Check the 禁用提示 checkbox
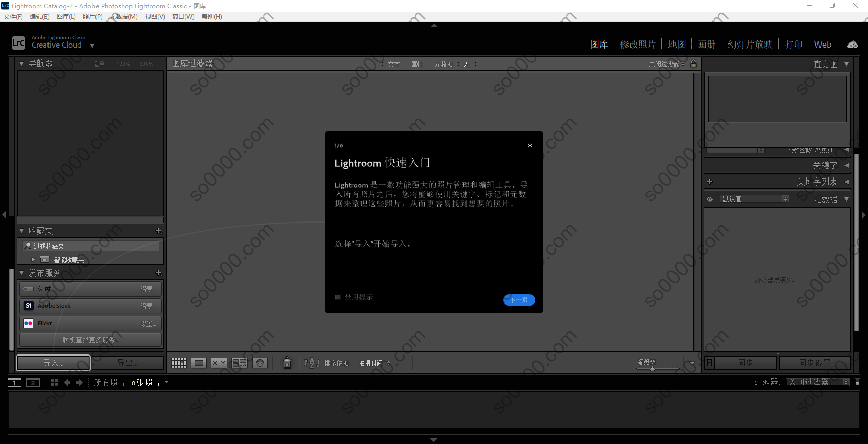 tap(337, 297)
